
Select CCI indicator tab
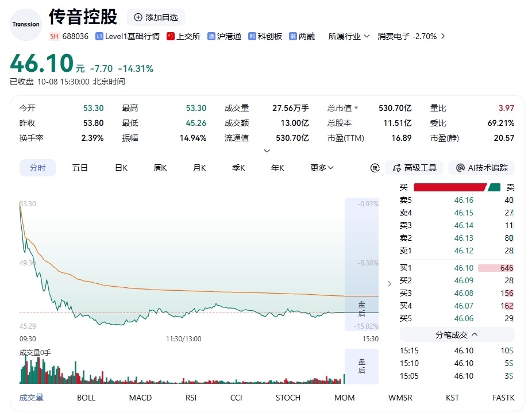pyautogui.click(x=236, y=398)
